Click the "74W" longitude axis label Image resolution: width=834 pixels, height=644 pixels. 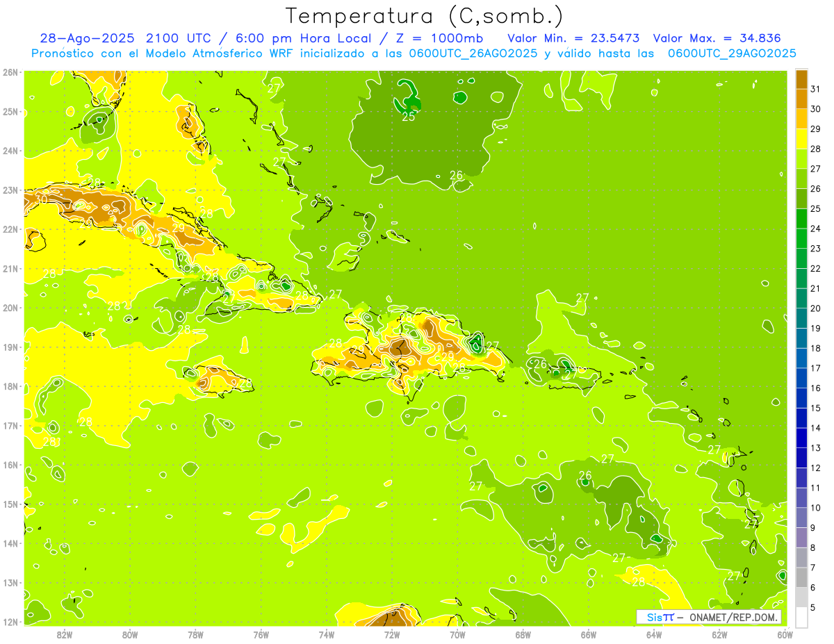[x=327, y=634]
